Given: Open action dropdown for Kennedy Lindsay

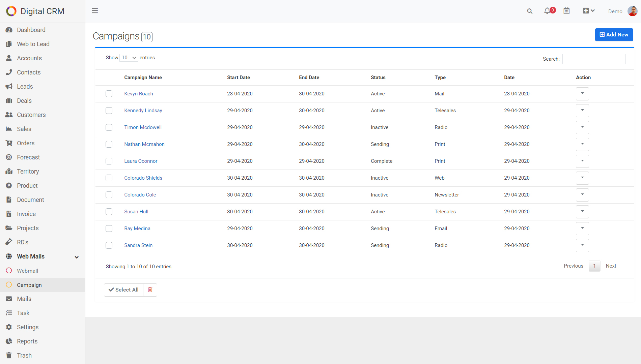Looking at the screenshot, I should (582, 111).
